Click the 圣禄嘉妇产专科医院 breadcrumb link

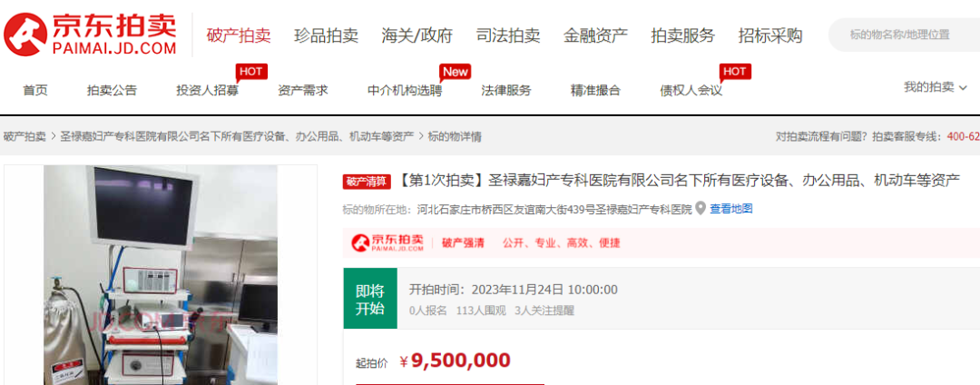click(237, 136)
